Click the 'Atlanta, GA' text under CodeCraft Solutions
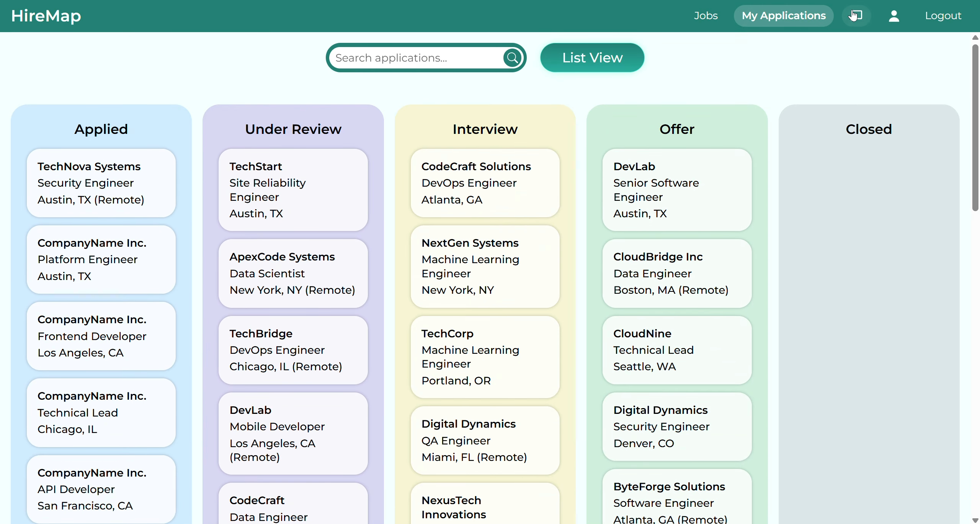980x524 pixels. point(452,200)
